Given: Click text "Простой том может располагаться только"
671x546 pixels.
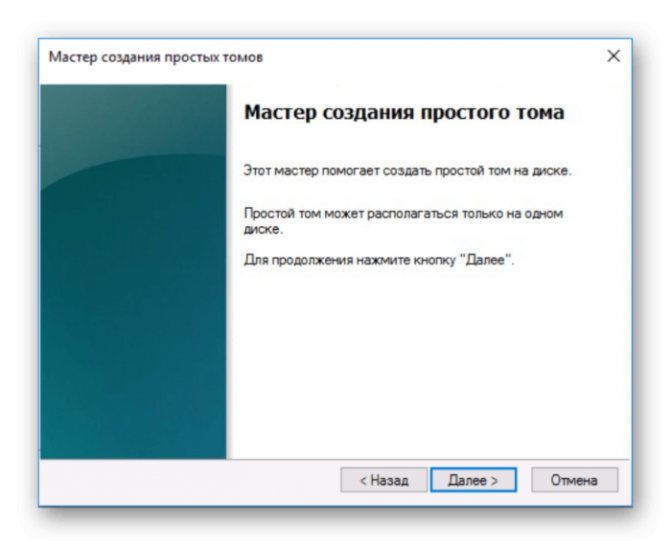Looking at the screenshot, I should click(x=374, y=213).
